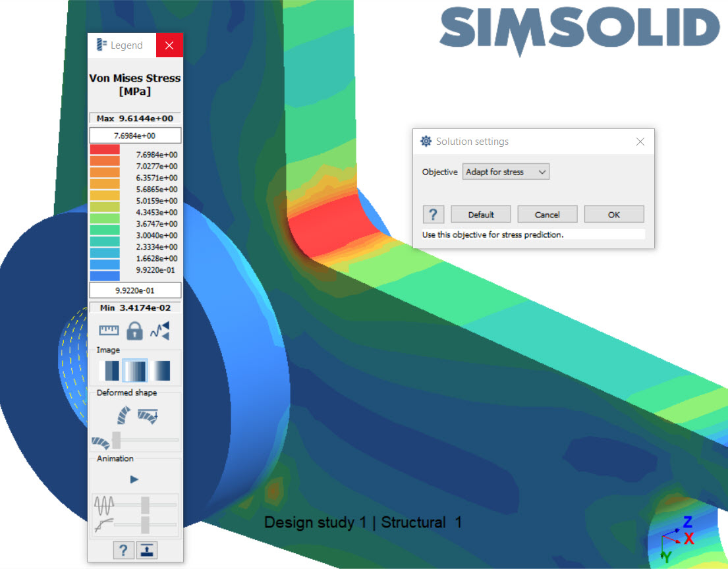Click the Default button in Solution settings
The image size is (728, 569).
tap(480, 214)
